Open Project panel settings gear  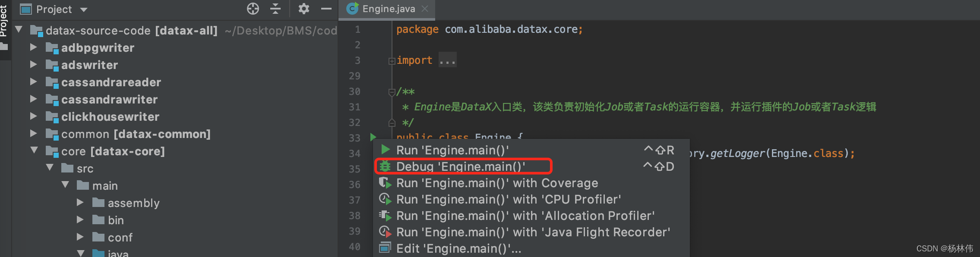pos(304,9)
